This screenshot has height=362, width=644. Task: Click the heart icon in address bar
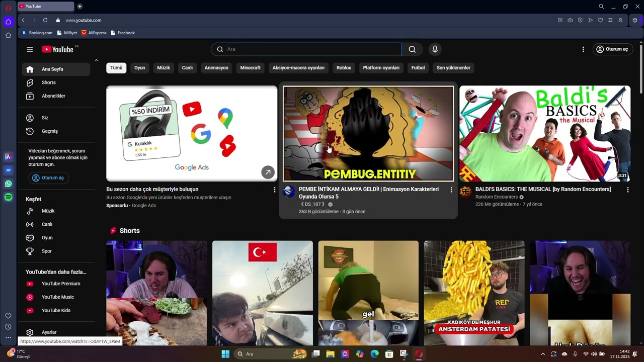pos(600,20)
